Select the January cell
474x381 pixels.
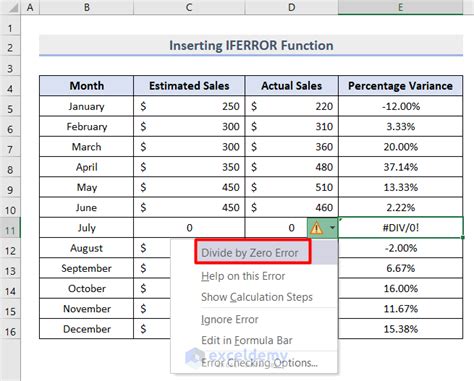(87, 106)
